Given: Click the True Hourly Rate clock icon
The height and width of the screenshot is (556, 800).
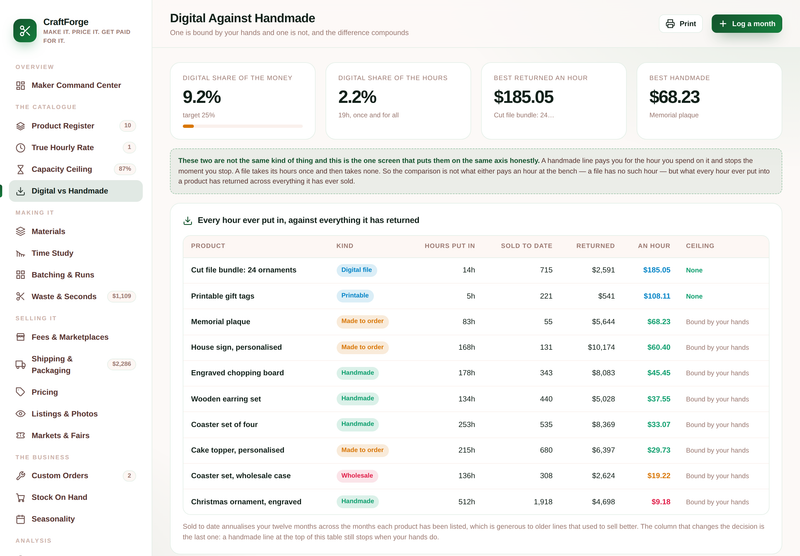Looking at the screenshot, I should [20, 147].
